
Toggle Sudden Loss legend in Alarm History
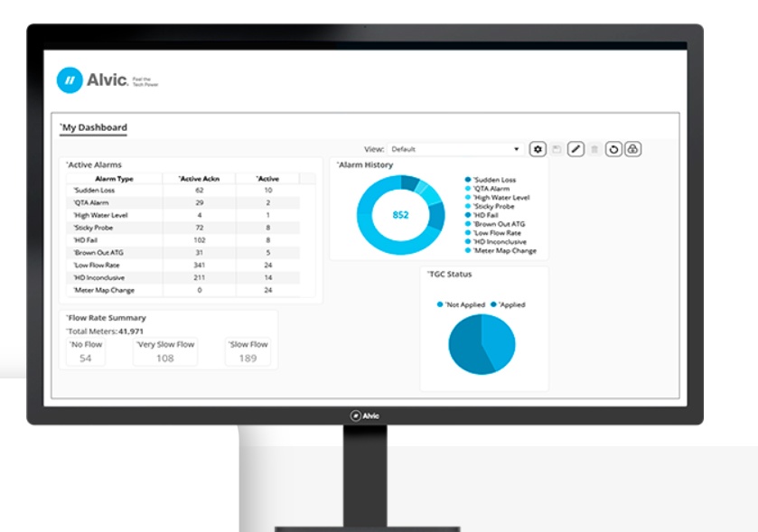pos(492,180)
